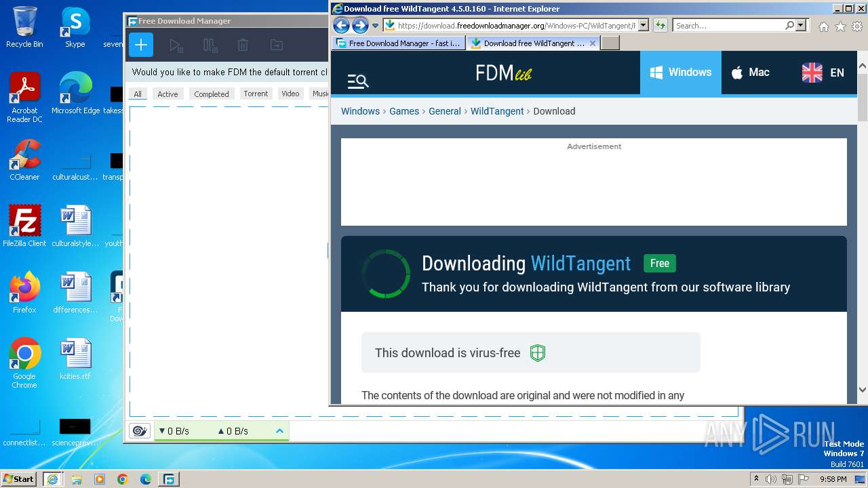Click the volume icon in system tray

click(770, 479)
